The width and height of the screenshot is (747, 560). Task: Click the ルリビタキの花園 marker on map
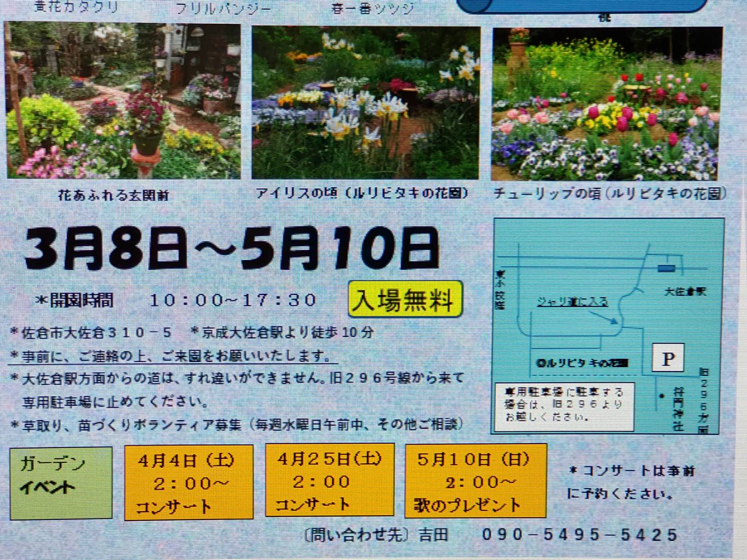(582, 363)
